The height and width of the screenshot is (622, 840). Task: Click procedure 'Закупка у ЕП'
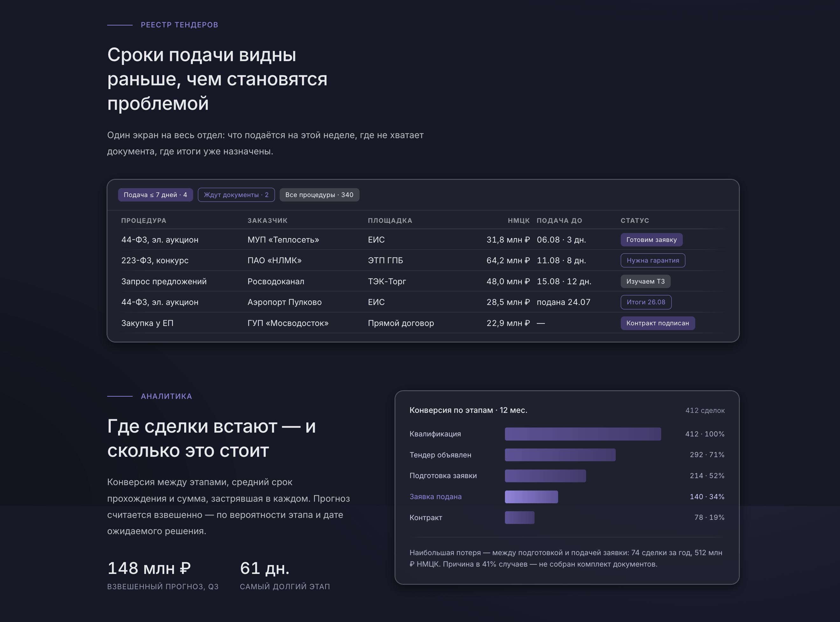[147, 323]
